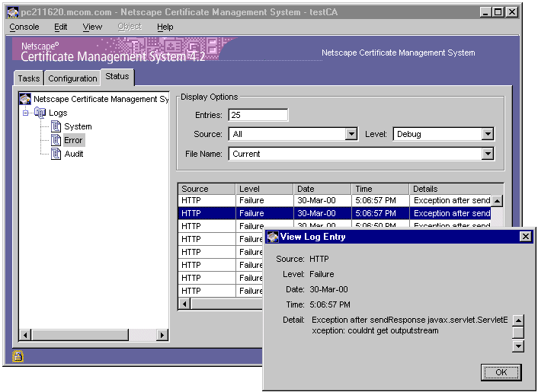Maximize the main Certificate Management window
The image size is (538, 392).
point(498,12)
